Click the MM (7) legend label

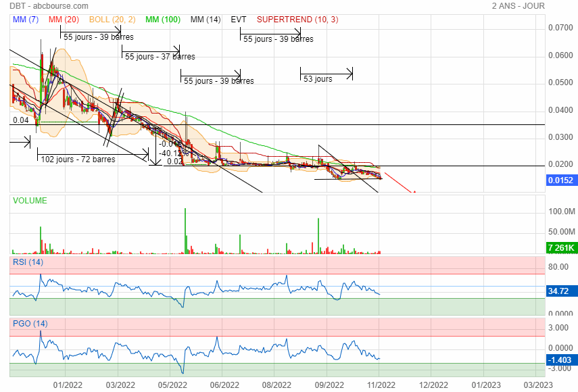point(26,20)
